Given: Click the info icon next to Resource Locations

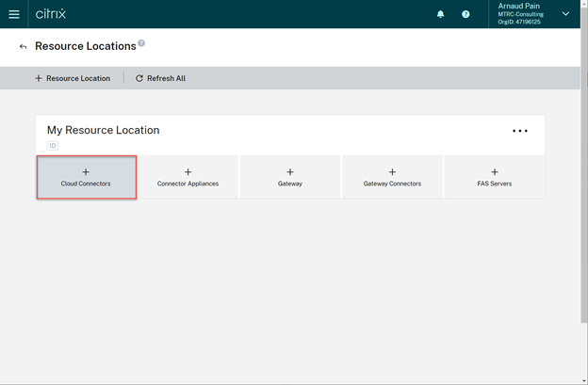Looking at the screenshot, I should click(141, 43).
